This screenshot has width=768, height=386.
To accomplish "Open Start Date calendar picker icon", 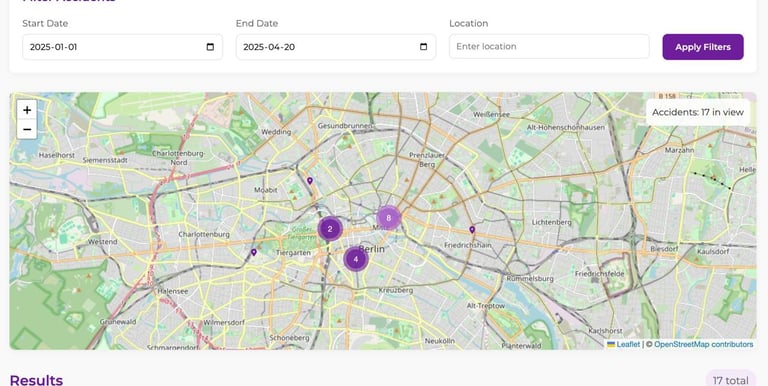I will [210, 47].
